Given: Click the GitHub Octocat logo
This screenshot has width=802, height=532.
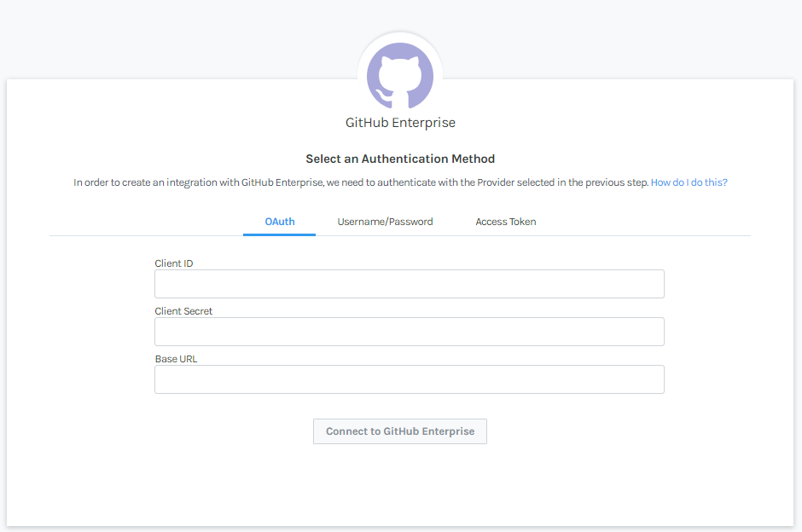Looking at the screenshot, I should [400, 76].
